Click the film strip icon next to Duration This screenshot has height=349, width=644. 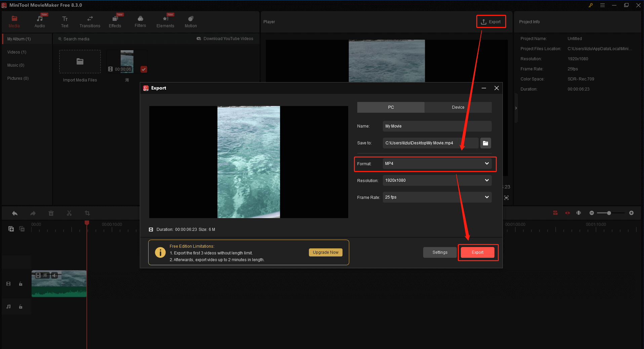click(x=151, y=230)
